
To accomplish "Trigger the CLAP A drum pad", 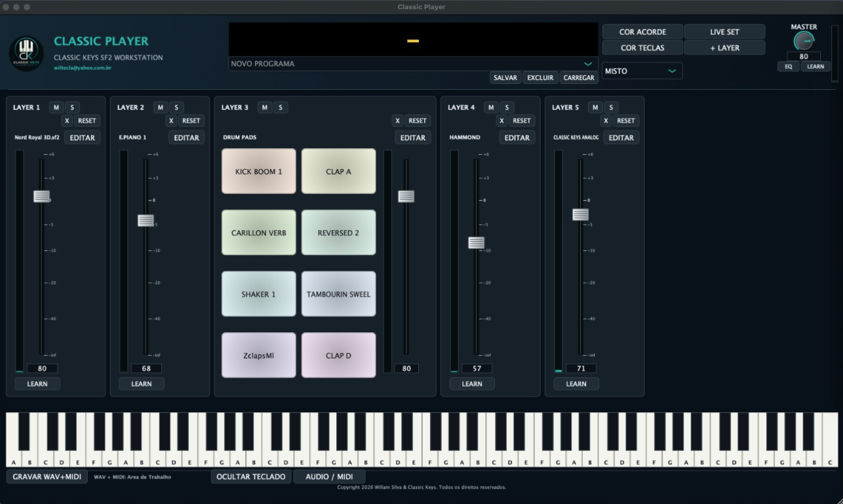I will coord(339,171).
